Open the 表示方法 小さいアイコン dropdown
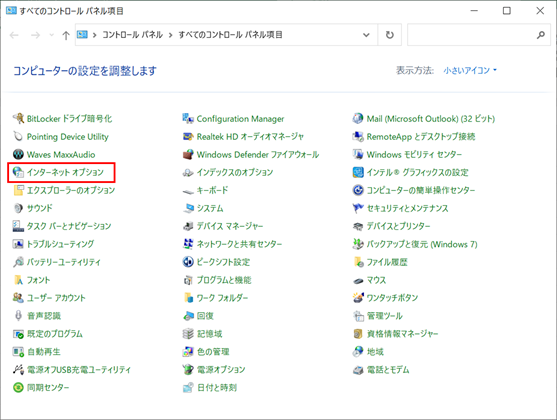 pyautogui.click(x=470, y=70)
